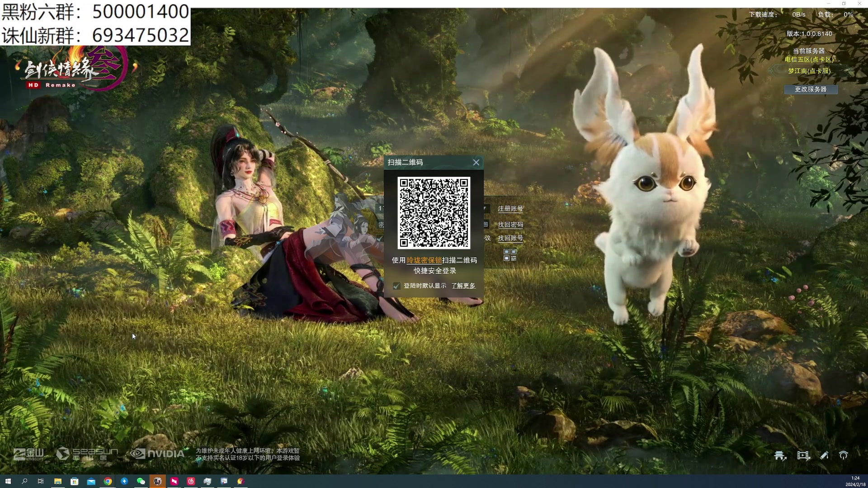
Task: Open WeChat from the taskbar
Action: pyautogui.click(x=141, y=481)
